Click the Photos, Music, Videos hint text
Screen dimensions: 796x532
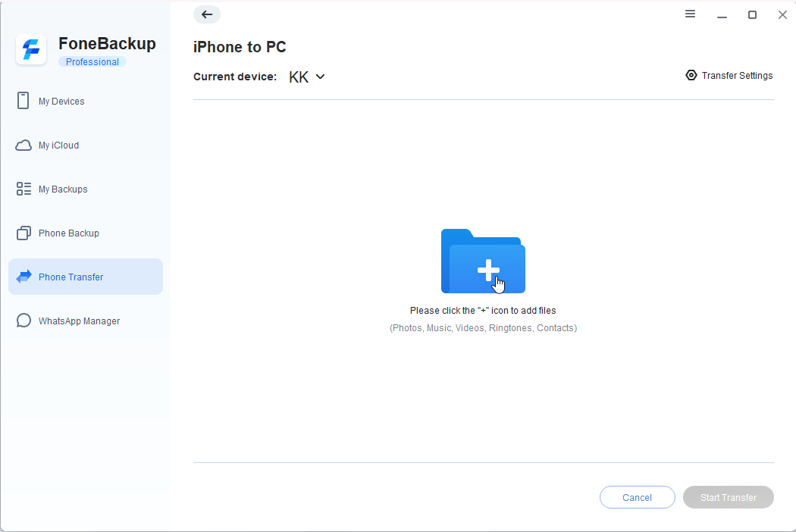(483, 328)
